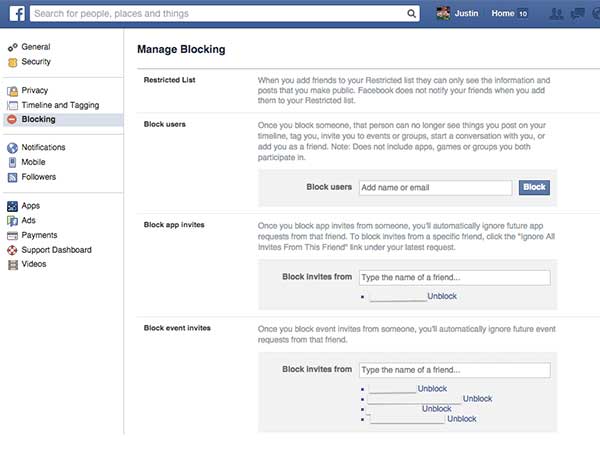
Task: Click the Followers feed icon
Action: coord(12,177)
